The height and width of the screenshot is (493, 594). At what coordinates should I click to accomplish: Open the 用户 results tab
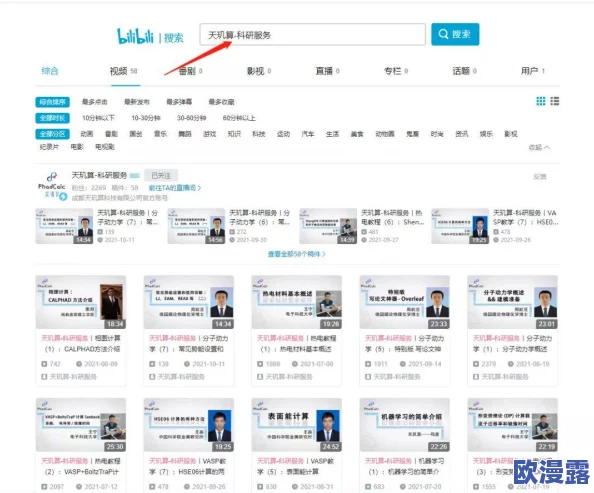click(533, 71)
